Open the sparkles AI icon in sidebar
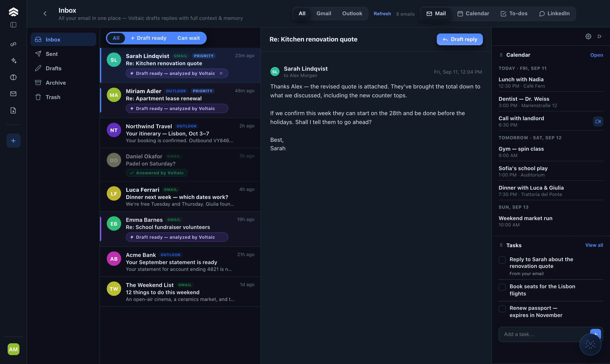This screenshot has height=364, width=610. click(13, 61)
